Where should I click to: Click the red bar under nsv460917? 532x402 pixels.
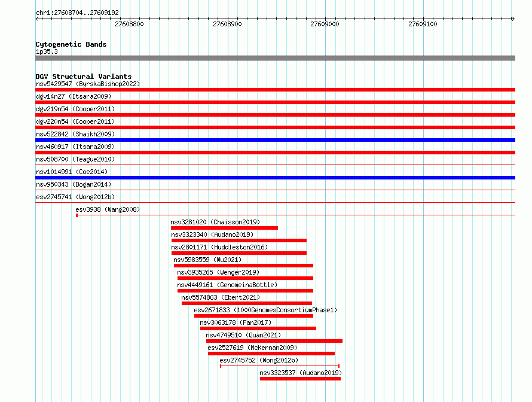point(275,153)
